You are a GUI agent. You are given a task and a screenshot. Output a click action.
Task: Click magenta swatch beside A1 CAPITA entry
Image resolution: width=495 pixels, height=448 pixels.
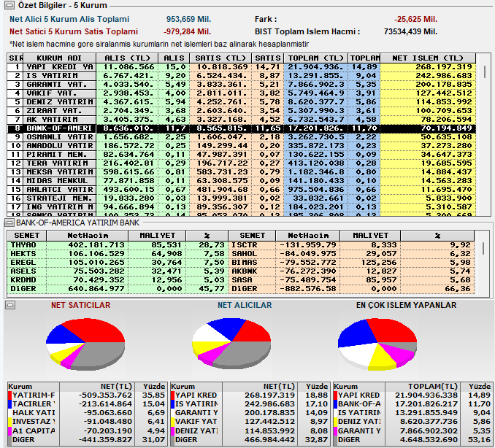coord(9,431)
